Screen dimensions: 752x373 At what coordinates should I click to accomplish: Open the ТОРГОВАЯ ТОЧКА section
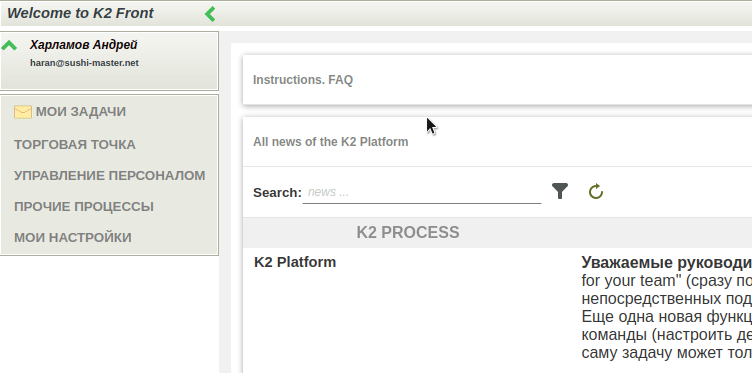(75, 145)
